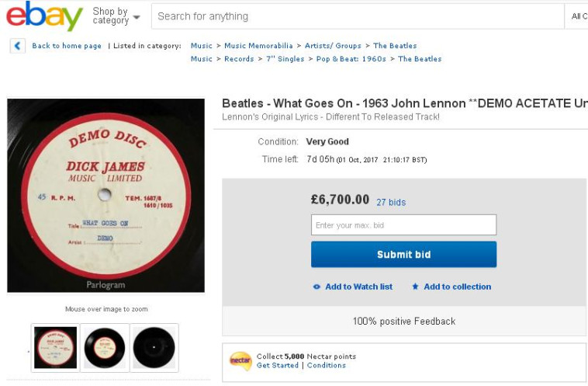This screenshot has width=588, height=386.
Task: Open the 27 bids link
Action: point(391,202)
